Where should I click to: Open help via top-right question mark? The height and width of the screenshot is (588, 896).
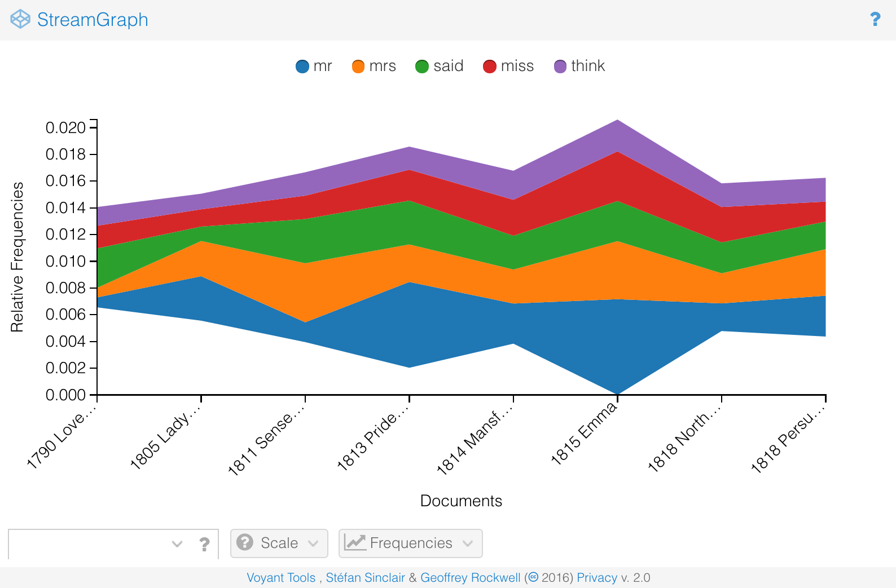pos(875,20)
